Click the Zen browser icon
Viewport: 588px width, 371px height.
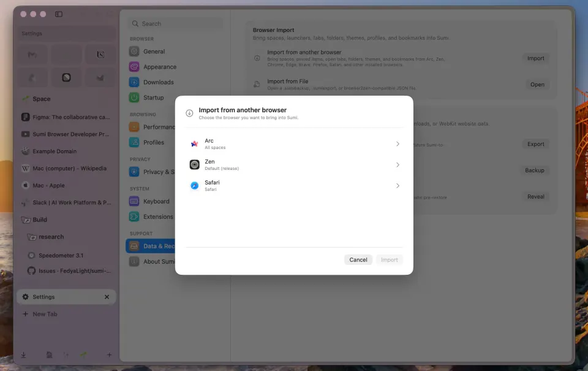(194, 165)
